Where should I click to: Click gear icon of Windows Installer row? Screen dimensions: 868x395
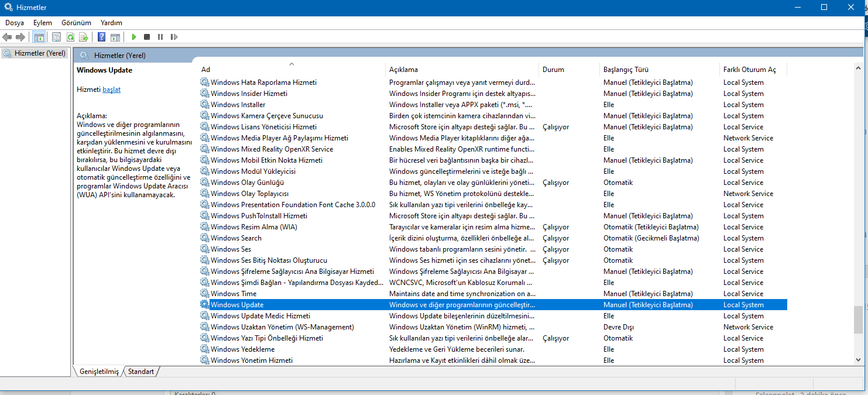click(204, 105)
